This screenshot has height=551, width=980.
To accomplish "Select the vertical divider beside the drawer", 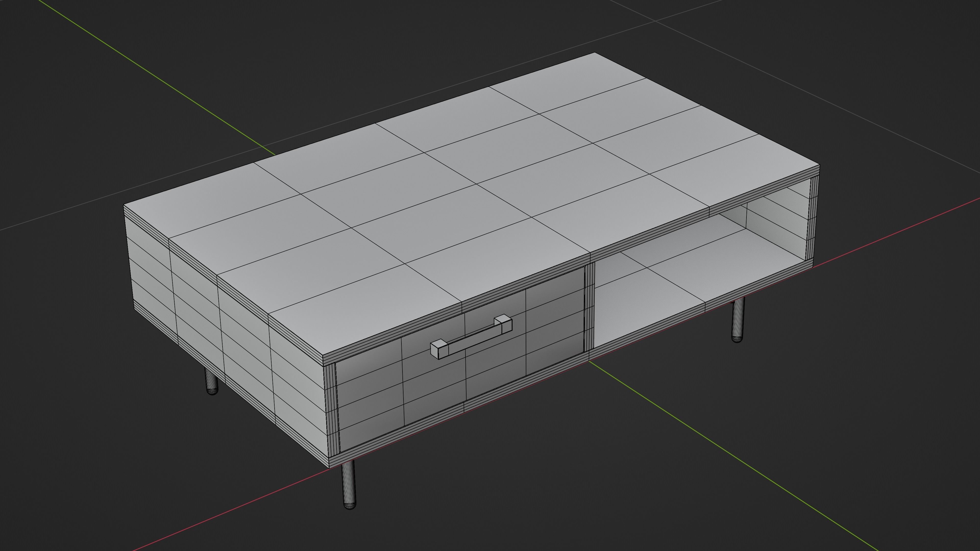I will click(590, 306).
